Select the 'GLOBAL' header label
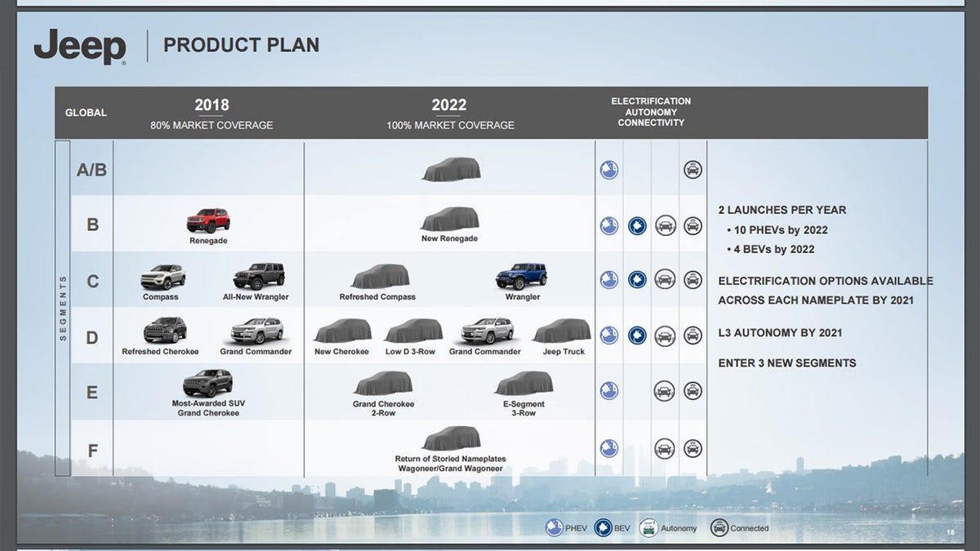This screenshot has width=980, height=551. pos(86,113)
